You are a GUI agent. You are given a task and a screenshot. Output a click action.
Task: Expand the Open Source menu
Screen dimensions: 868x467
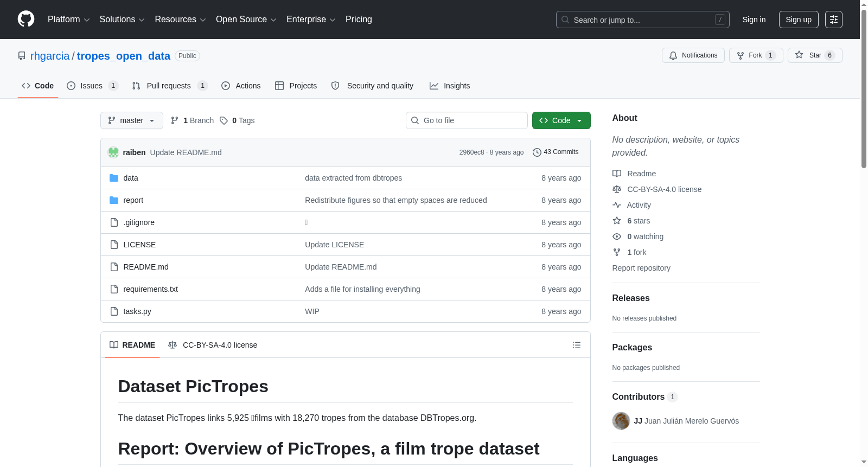tap(246, 20)
